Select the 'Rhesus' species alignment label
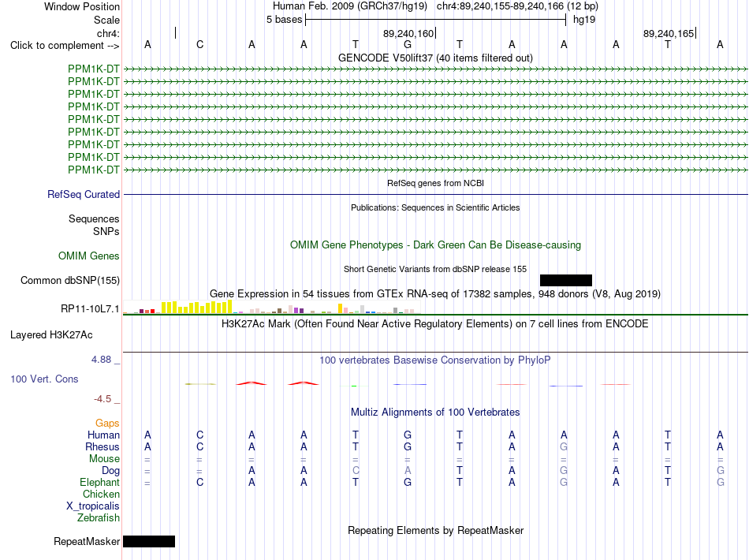 (x=102, y=446)
